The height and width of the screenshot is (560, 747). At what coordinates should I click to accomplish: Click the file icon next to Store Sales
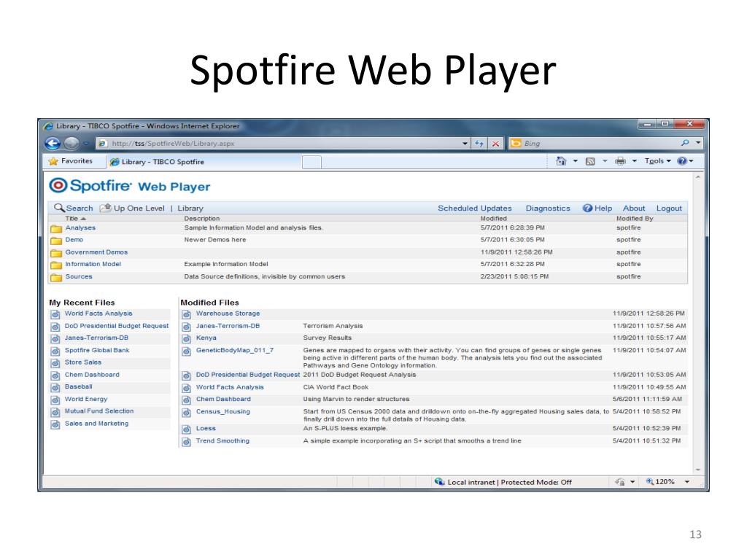tap(55, 363)
